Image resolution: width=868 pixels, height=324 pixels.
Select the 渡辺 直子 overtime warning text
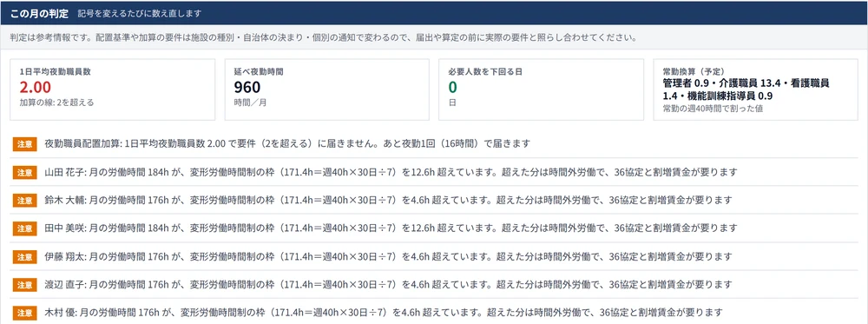[388, 285]
